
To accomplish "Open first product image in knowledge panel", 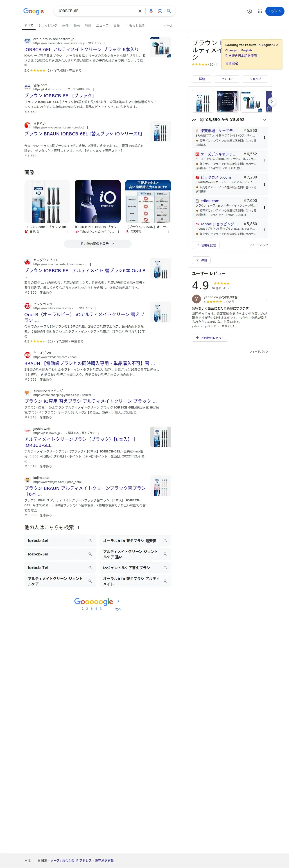I will (203, 101).
